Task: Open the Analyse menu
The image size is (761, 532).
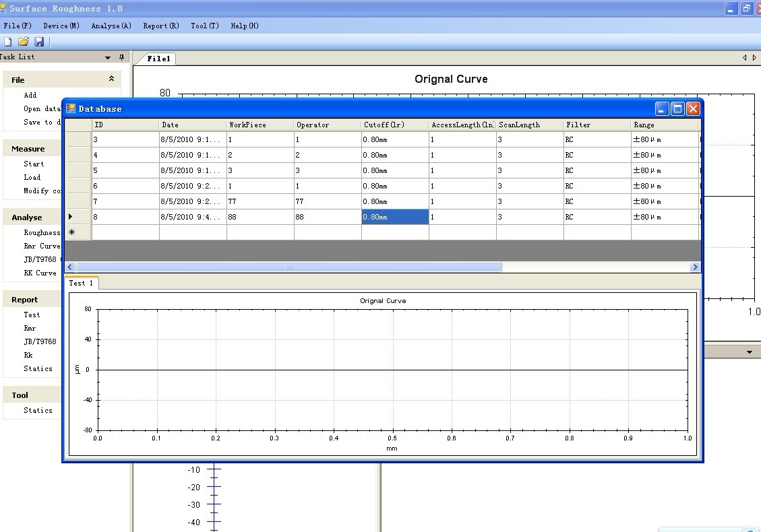Action: 111,26
